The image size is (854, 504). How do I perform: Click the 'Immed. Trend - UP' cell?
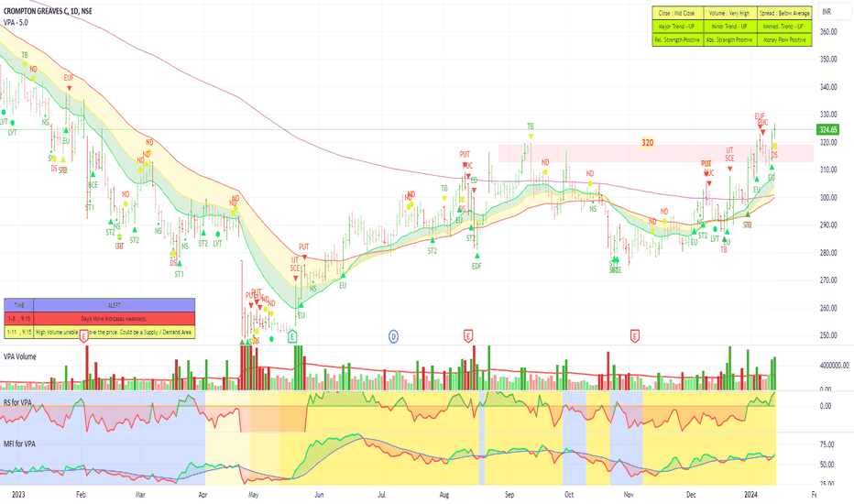(785, 27)
